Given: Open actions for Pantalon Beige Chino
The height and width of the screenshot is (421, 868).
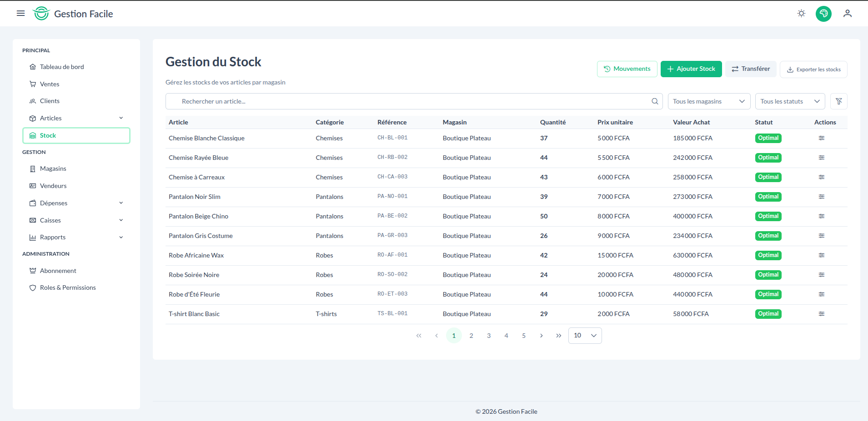Looking at the screenshot, I should [821, 216].
